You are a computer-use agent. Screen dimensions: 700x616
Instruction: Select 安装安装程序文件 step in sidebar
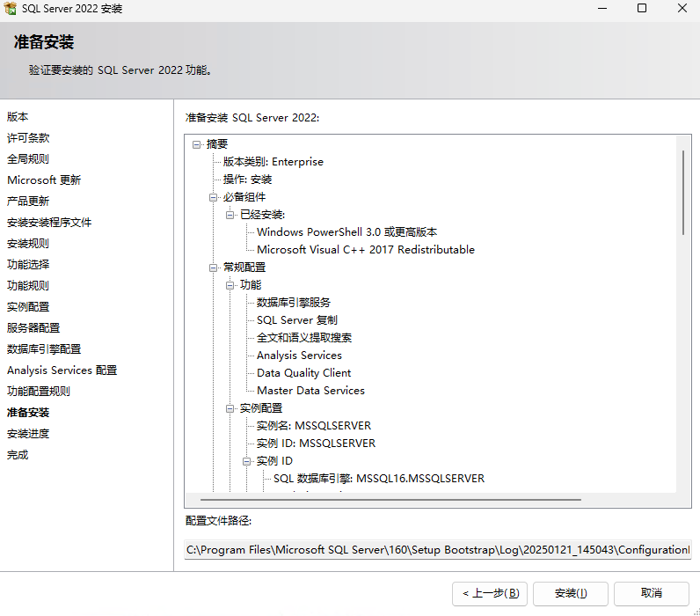click(x=49, y=222)
